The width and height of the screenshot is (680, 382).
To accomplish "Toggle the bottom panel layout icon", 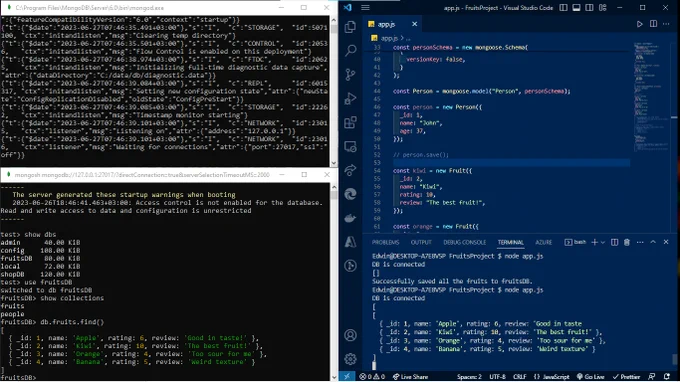I will 576,8.
